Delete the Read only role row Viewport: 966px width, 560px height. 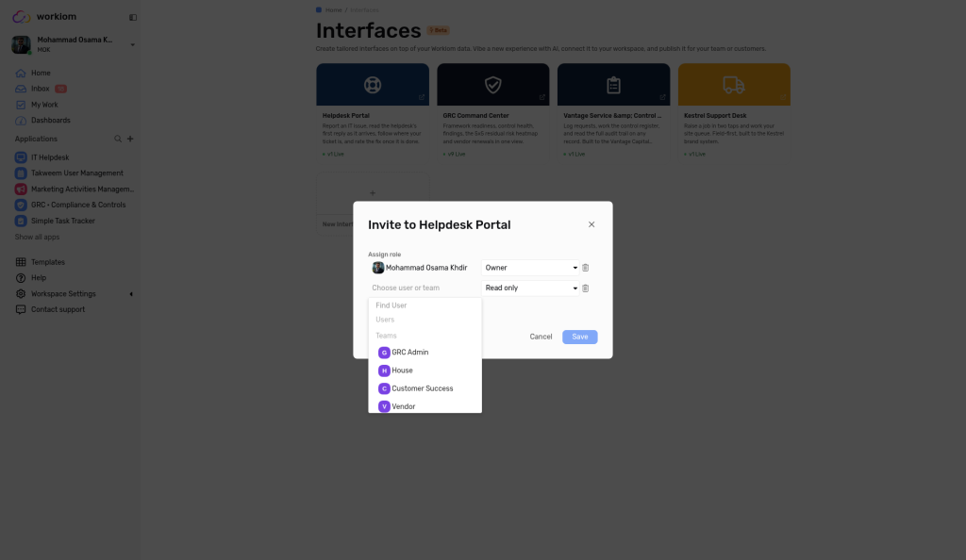click(x=585, y=288)
